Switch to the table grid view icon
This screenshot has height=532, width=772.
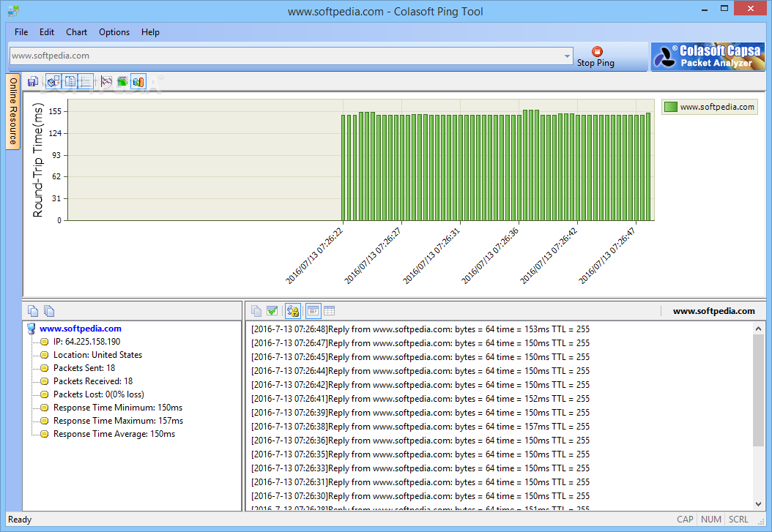(x=330, y=311)
